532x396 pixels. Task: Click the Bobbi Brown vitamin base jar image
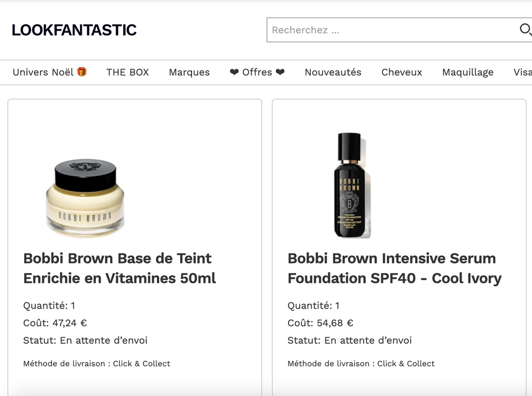click(x=85, y=198)
